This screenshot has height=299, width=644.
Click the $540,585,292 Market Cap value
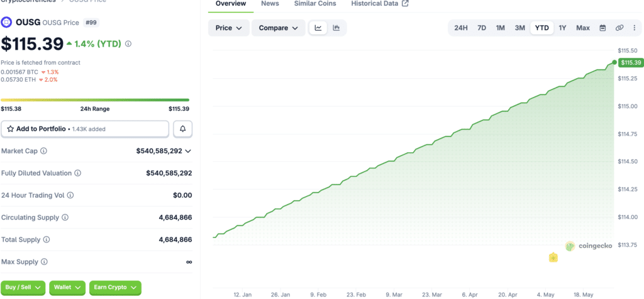[x=159, y=151]
